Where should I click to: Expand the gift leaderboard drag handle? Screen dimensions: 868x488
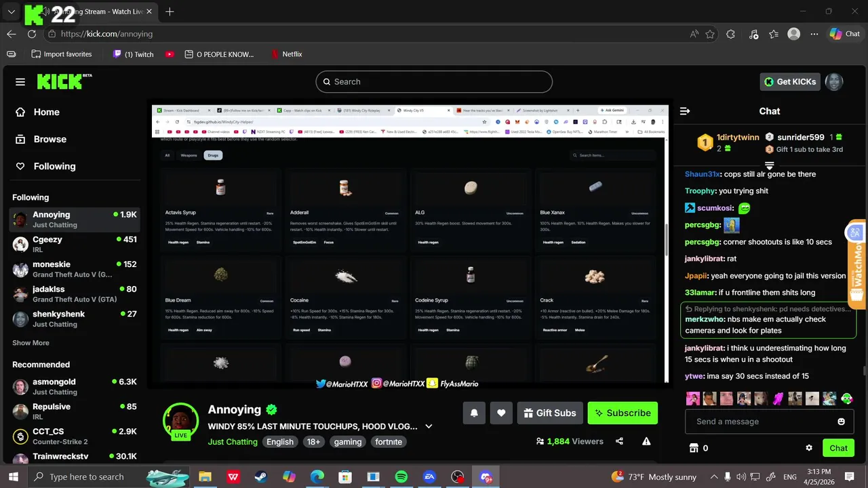[770, 165]
